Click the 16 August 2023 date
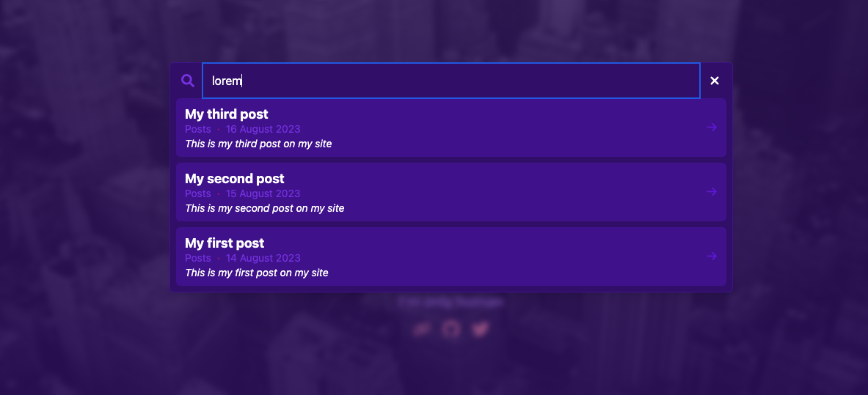 [263, 129]
